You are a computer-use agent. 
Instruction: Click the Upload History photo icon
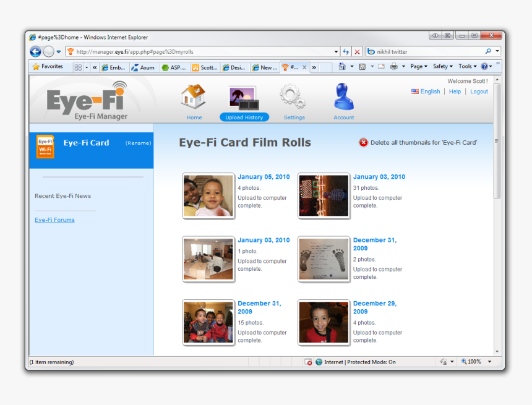[x=244, y=98]
